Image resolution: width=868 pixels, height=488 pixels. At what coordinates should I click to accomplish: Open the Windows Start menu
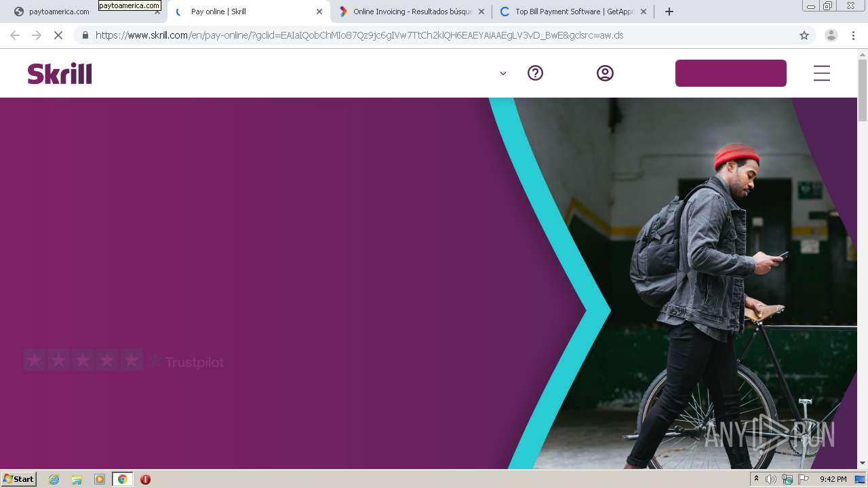click(x=19, y=479)
